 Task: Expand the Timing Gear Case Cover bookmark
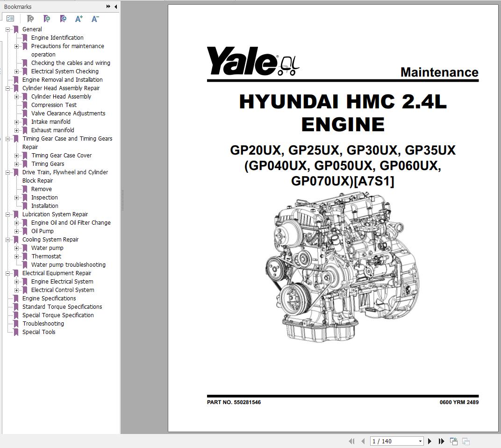click(x=17, y=156)
